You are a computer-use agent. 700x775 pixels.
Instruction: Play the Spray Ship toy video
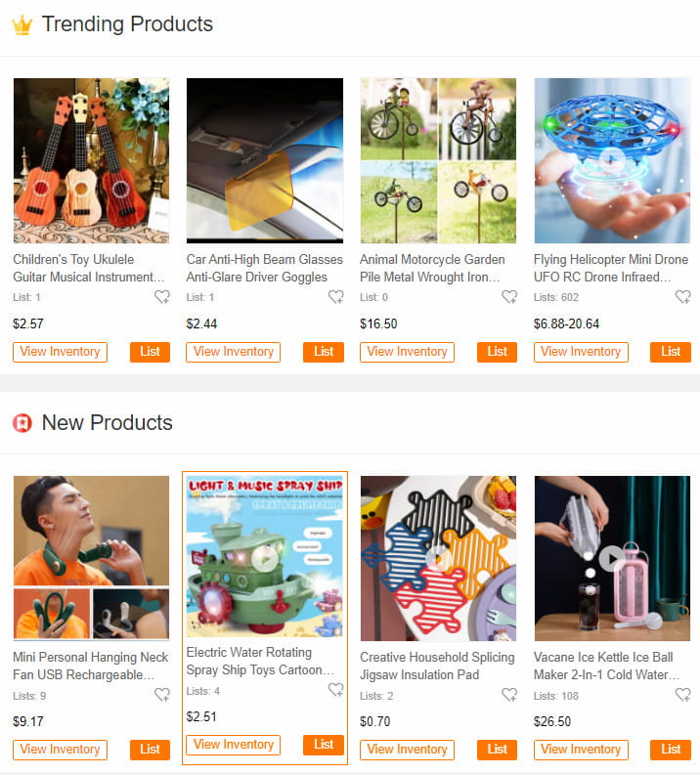pyautogui.click(x=265, y=558)
